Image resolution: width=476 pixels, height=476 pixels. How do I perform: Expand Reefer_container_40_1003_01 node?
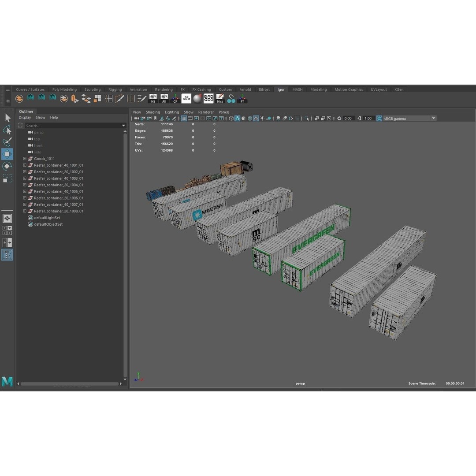25,178
